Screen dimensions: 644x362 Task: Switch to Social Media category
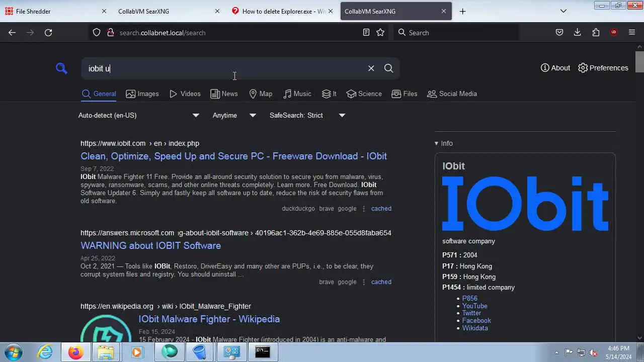[452, 94]
